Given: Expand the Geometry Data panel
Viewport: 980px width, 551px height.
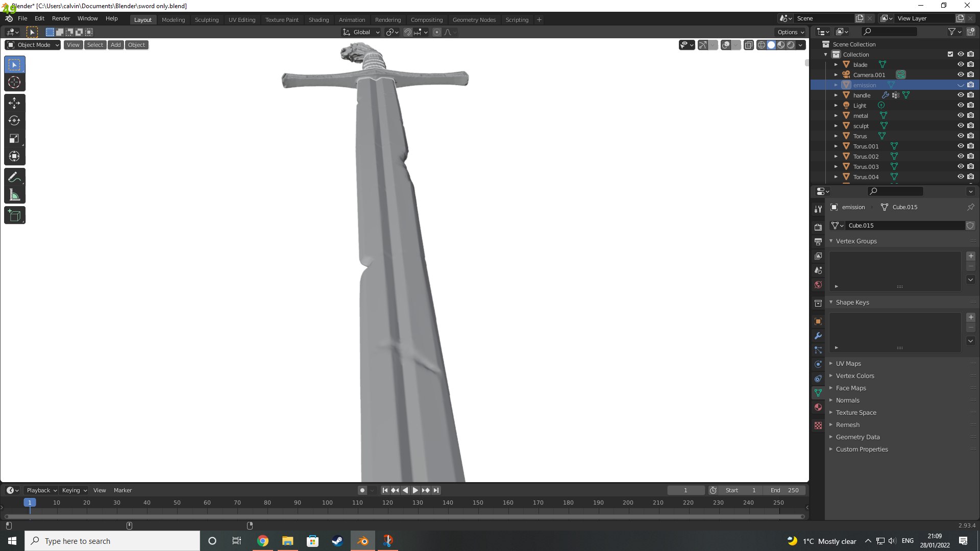Looking at the screenshot, I should click(857, 437).
